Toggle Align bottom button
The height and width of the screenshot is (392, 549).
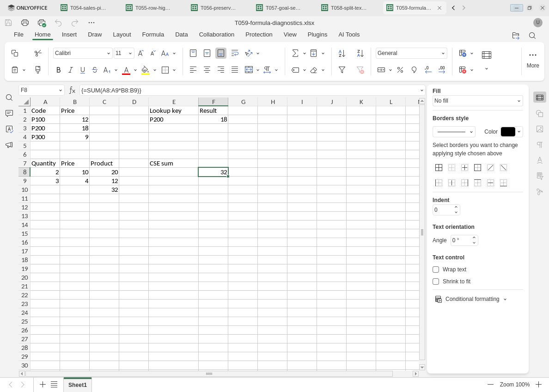(220, 53)
